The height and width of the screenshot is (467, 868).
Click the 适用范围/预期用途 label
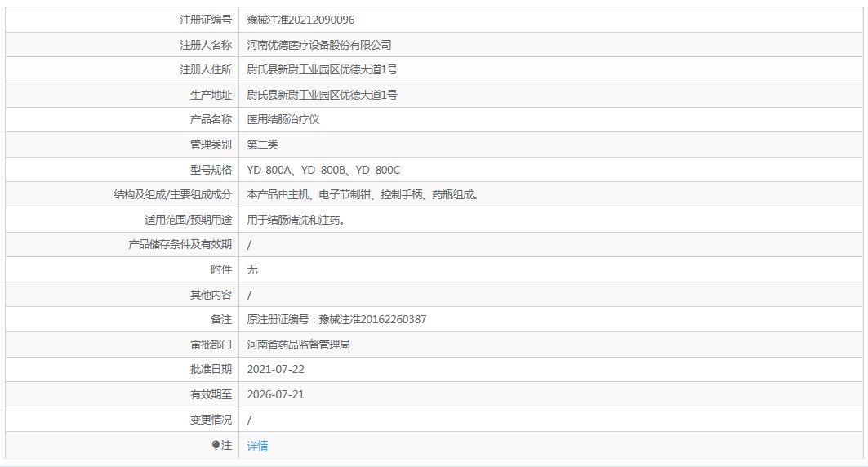point(188,220)
